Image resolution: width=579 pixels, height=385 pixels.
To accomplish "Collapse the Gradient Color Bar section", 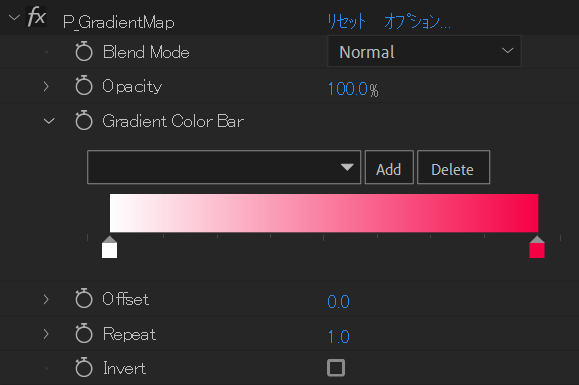I will click(49, 121).
